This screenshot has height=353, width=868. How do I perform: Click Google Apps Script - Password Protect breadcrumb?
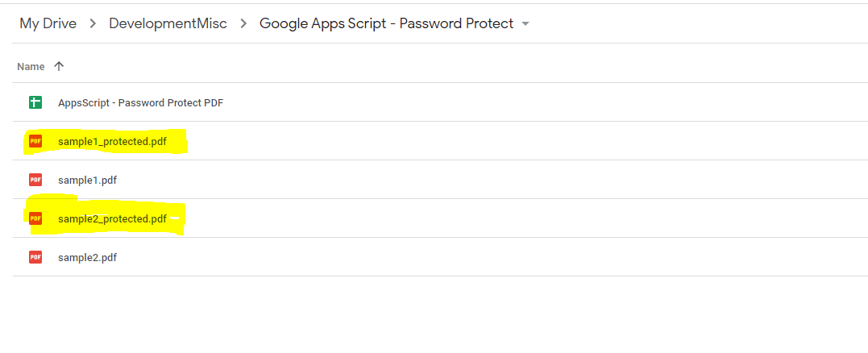(x=386, y=24)
